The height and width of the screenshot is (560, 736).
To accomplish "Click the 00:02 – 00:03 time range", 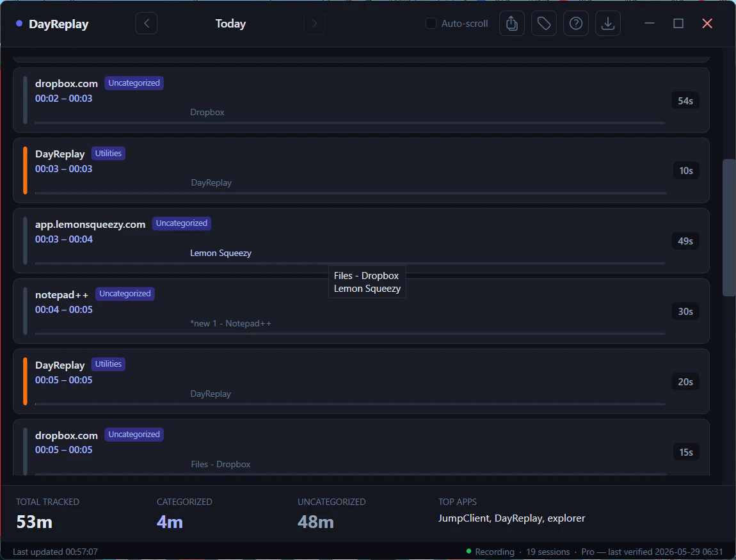I will (x=64, y=99).
